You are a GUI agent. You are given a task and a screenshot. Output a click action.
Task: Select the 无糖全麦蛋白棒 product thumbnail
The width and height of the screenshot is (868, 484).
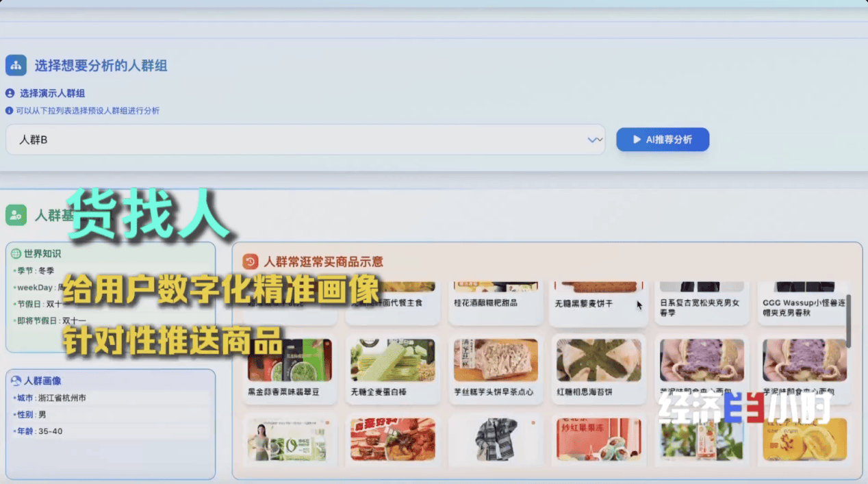tap(392, 360)
